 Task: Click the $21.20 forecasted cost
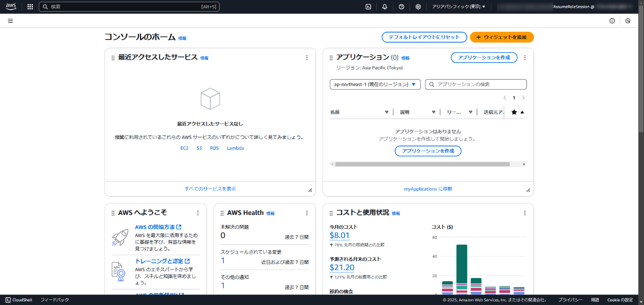pyautogui.click(x=342, y=267)
